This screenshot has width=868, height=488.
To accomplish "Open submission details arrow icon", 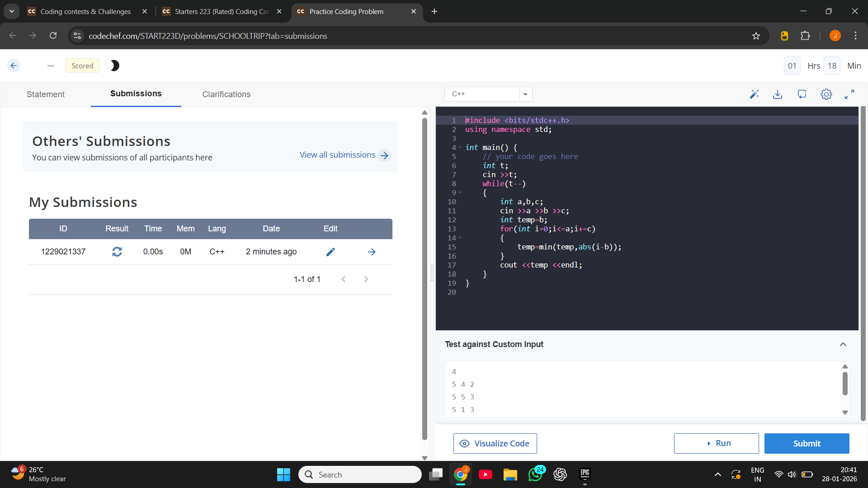I will (372, 252).
